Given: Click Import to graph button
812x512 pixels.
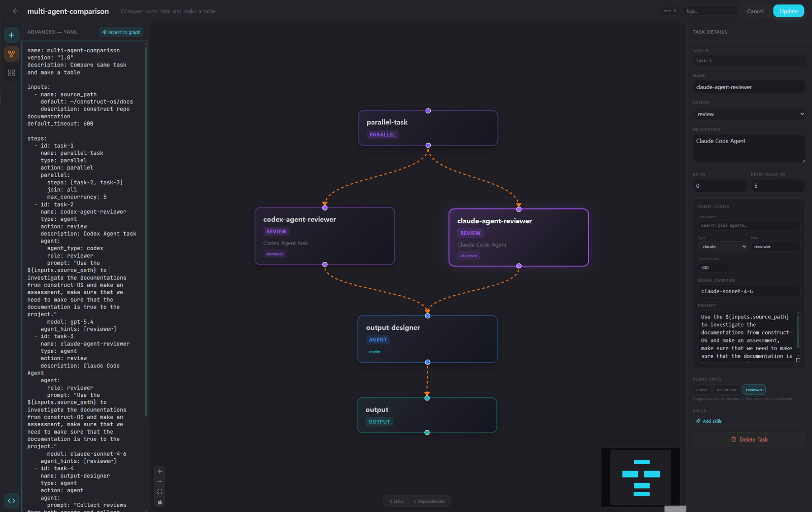Looking at the screenshot, I should click(121, 32).
